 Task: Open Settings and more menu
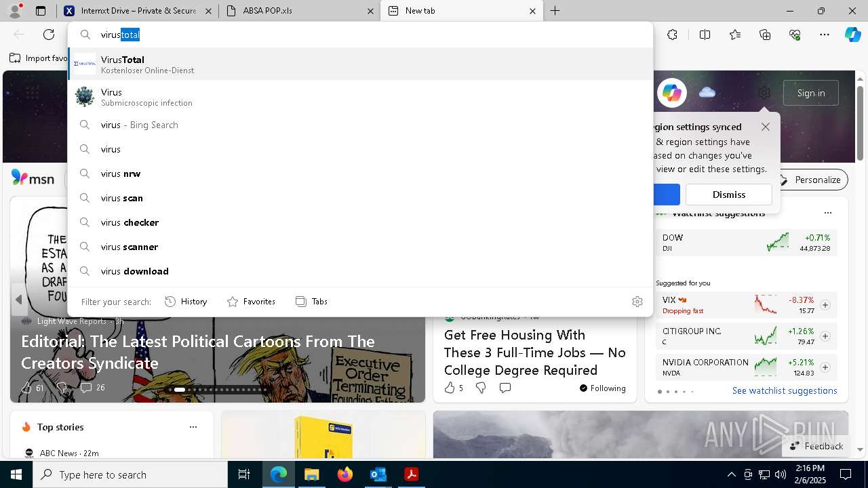coord(825,35)
